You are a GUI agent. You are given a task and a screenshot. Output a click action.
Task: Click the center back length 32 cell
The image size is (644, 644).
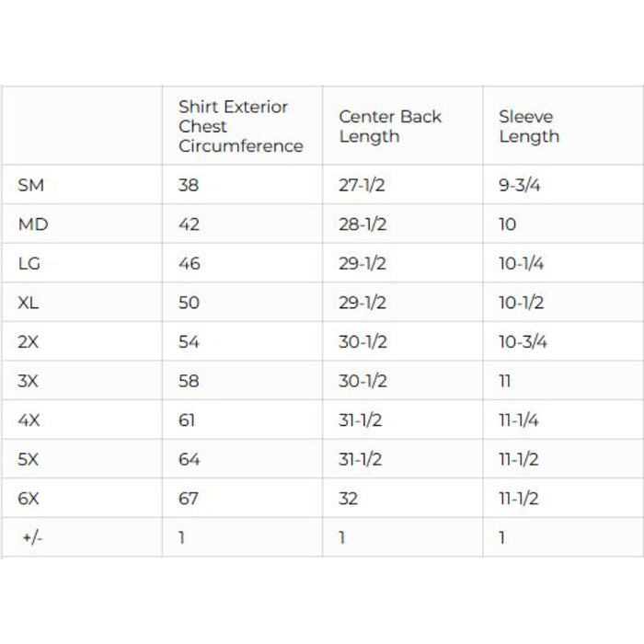point(349,499)
